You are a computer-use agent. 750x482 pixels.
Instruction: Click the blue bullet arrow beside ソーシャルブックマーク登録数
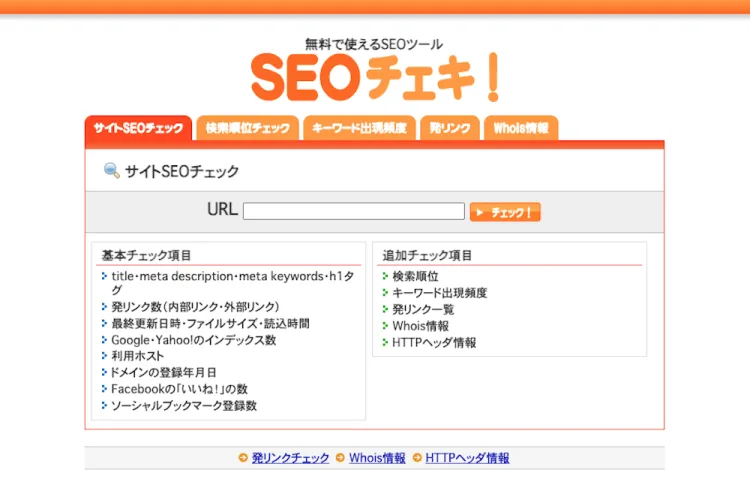(x=104, y=405)
